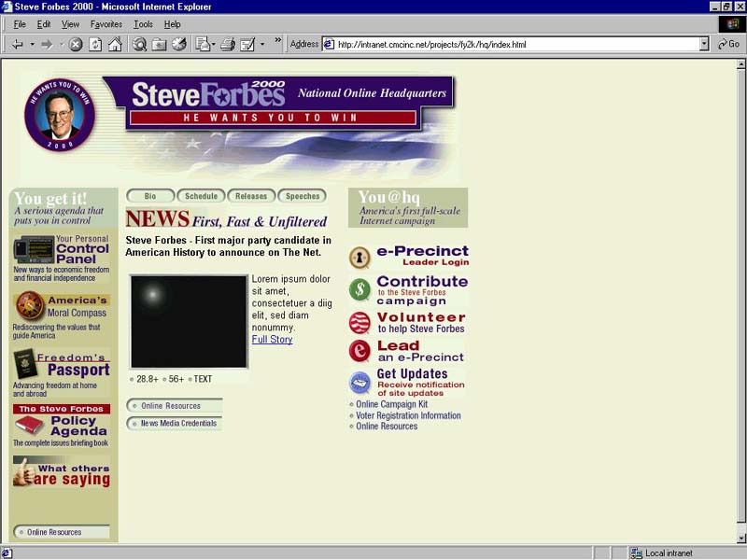The image size is (747, 560).
Task: Open Online Resources under Get Updates
Action: 387,427
